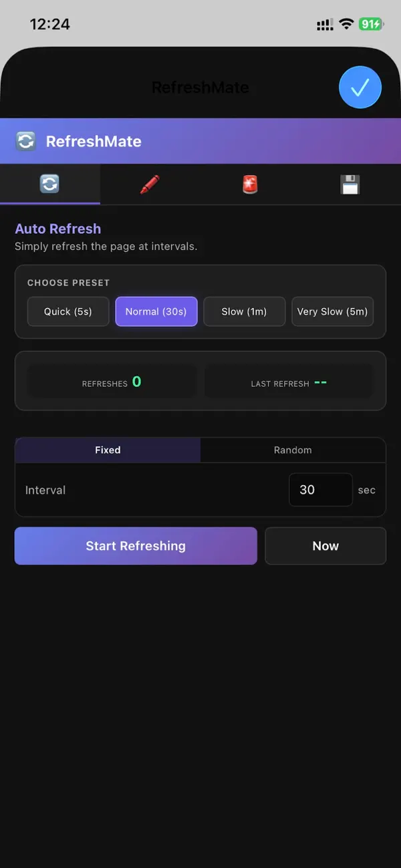Select the Slow (1m) preset

click(x=244, y=311)
